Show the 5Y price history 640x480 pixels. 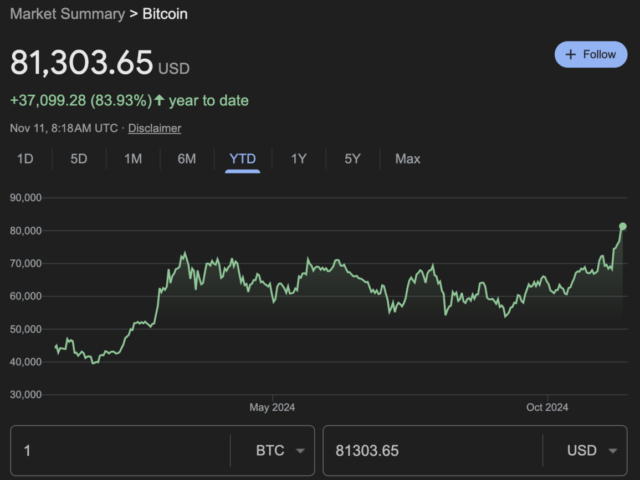click(x=352, y=159)
